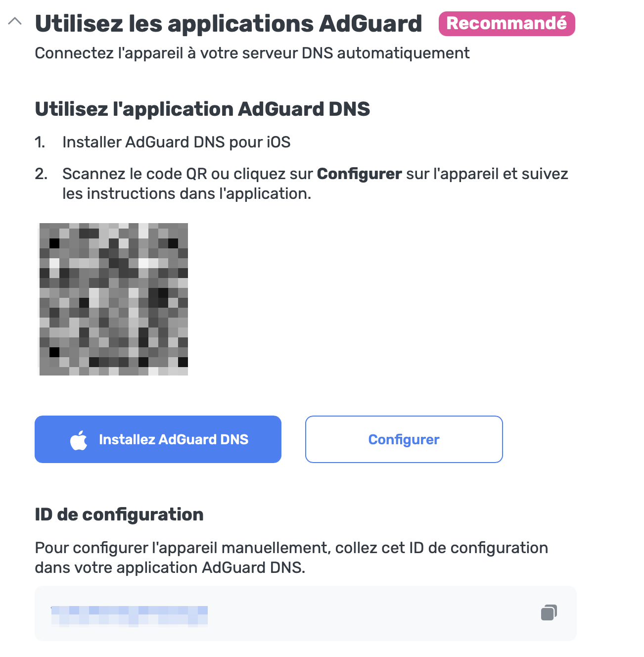Screen dimensions: 644x657
Task: Click heading 'Utilisez l'application AdGuard DNS'
Action: click(202, 109)
